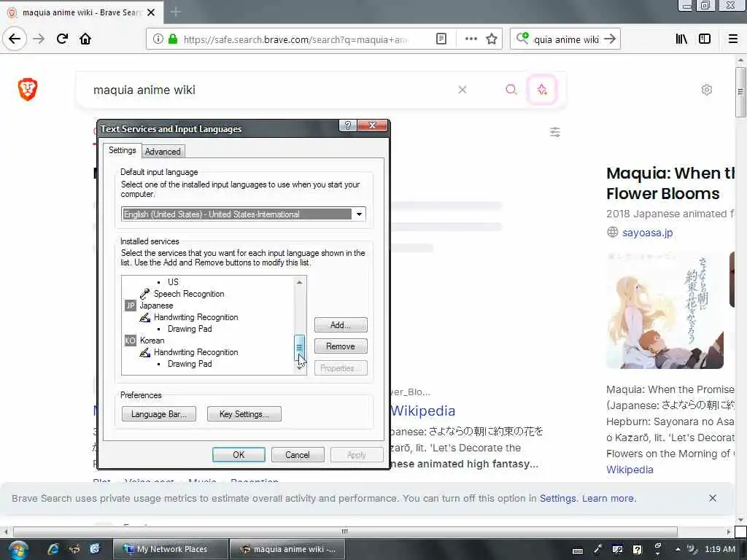
Task: Select the Settings tab
Action: [x=123, y=150]
